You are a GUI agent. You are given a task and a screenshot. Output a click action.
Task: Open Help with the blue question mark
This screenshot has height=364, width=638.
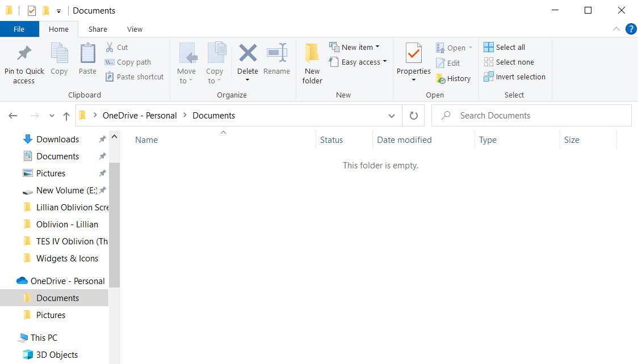[x=631, y=29]
